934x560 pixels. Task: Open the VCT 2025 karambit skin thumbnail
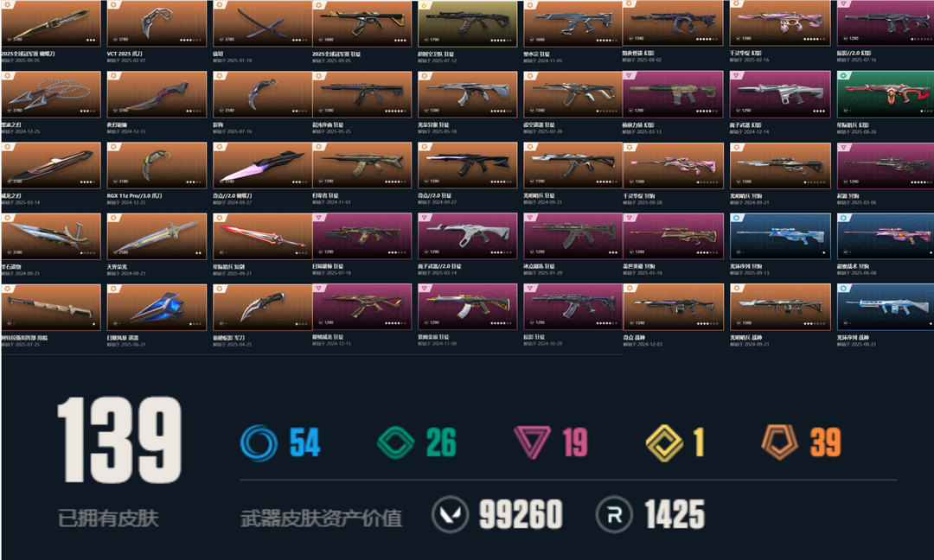[157, 24]
